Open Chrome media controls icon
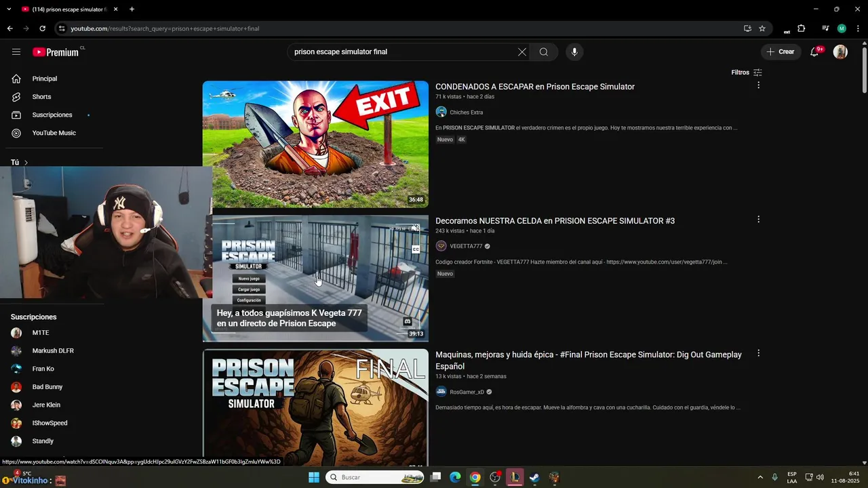Viewport: 868px width, 488px height. coord(825,28)
